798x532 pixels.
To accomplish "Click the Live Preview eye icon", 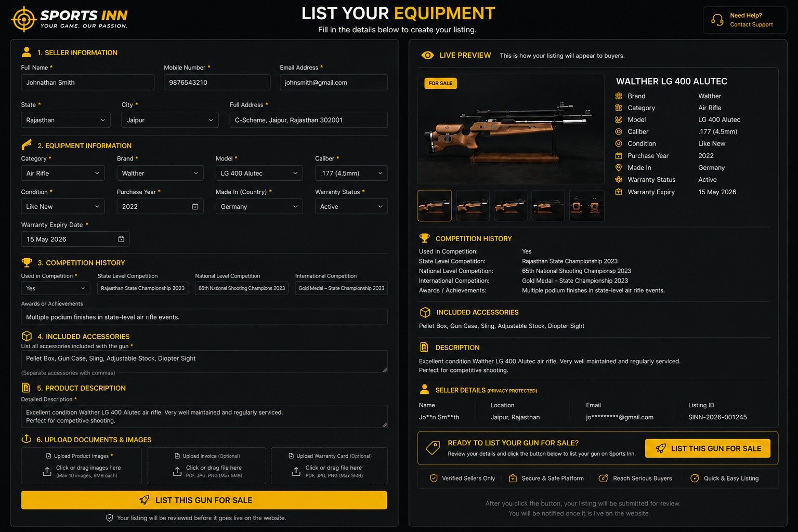I will [x=427, y=55].
